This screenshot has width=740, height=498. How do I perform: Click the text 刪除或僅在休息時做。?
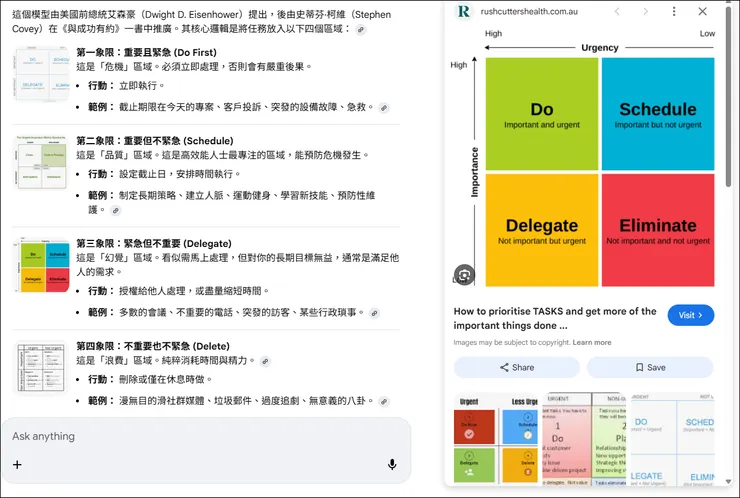click(x=166, y=380)
